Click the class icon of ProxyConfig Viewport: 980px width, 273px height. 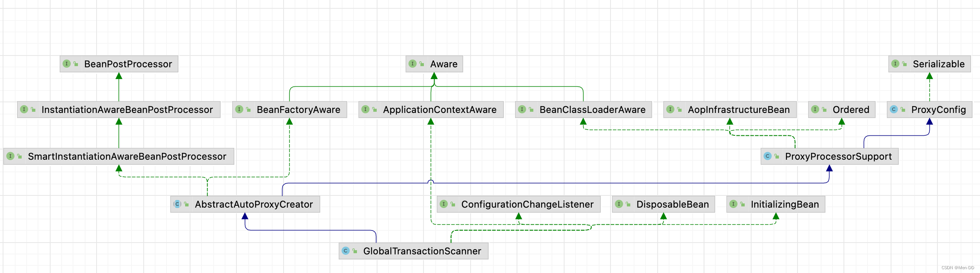point(894,109)
